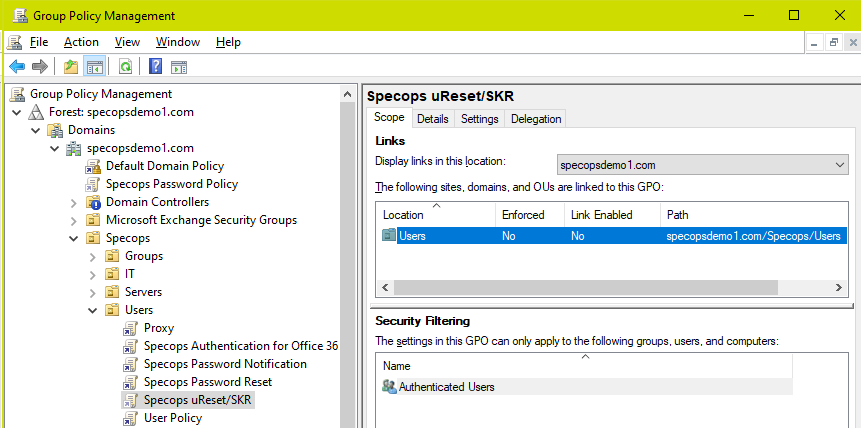Click Specops Password Reset link icon
The width and height of the screenshot is (861, 428).
pyautogui.click(x=130, y=382)
